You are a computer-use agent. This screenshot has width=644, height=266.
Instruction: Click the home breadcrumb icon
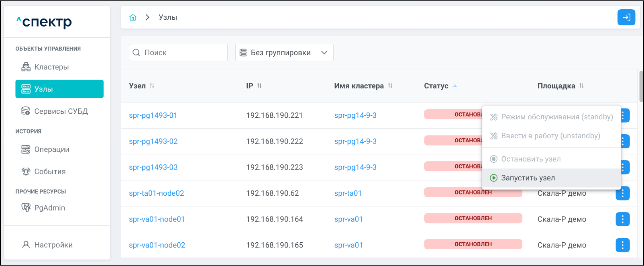point(133,17)
